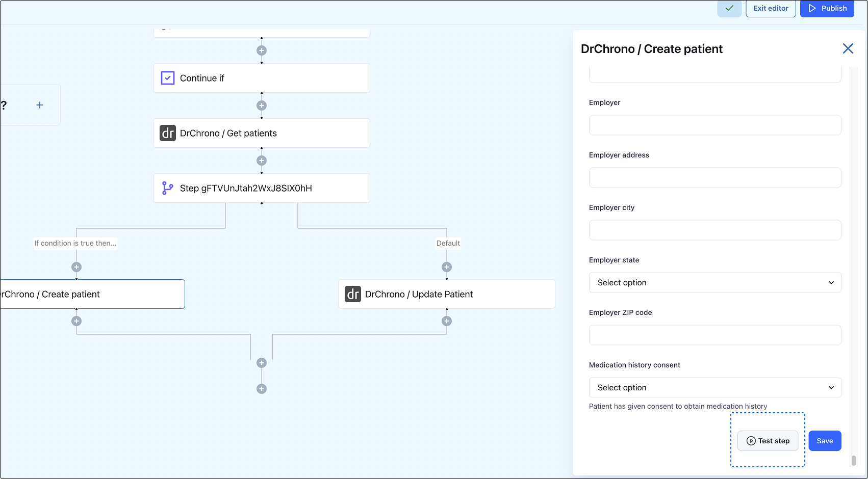Screen dimensions: 868x479
Task: Click the branch icon on Step gFTVUnJtah2WxJ8SIX0hH
Action: pos(167,188)
